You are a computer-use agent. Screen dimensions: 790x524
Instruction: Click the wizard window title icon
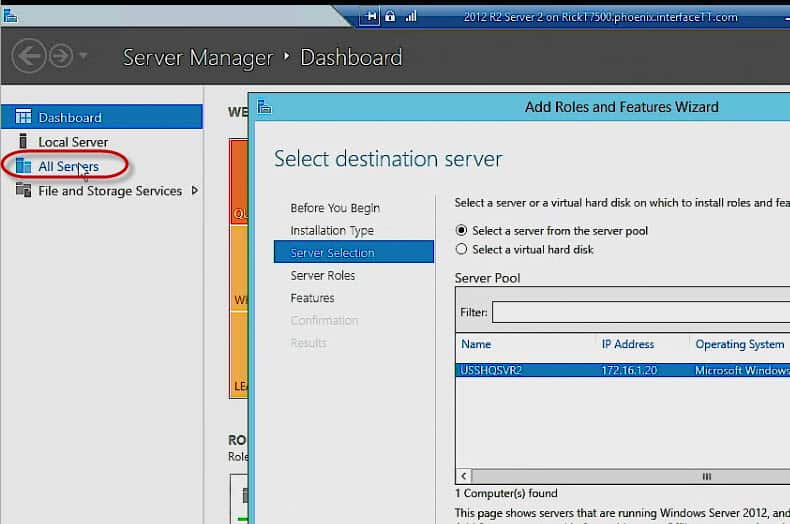(x=265, y=107)
